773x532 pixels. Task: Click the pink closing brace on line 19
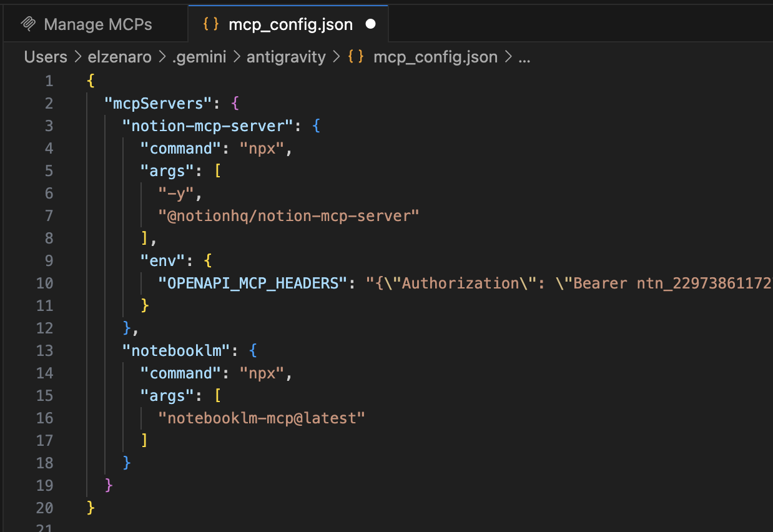point(109,486)
